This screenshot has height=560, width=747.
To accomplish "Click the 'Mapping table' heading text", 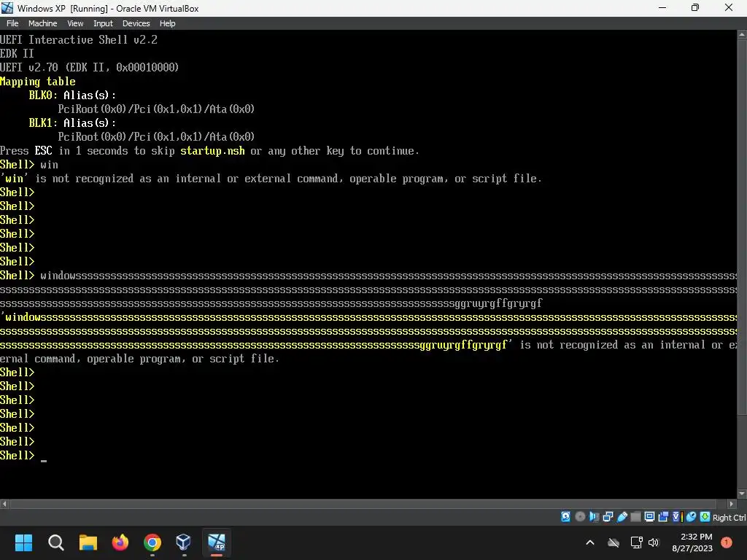I will (x=38, y=82).
